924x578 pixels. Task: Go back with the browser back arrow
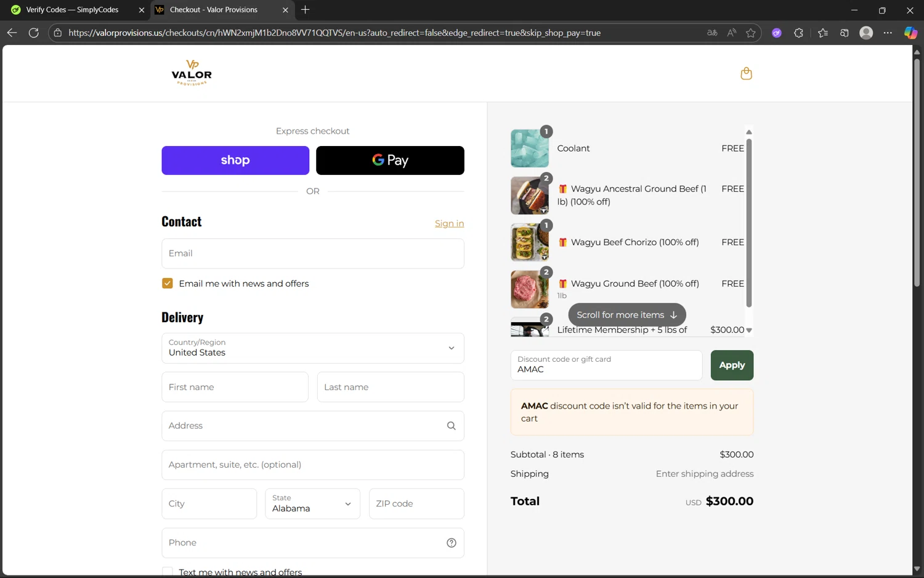pyautogui.click(x=12, y=33)
